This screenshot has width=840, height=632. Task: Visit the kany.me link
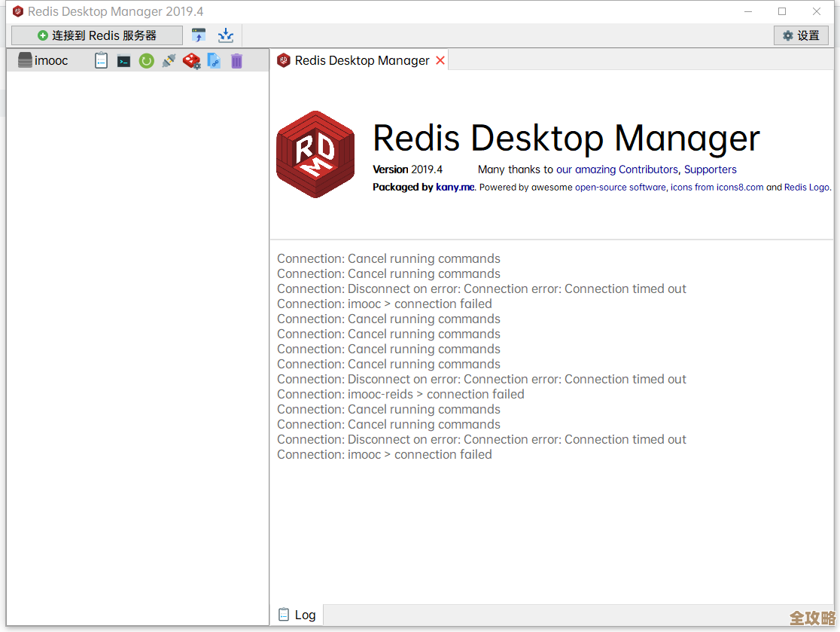(x=455, y=187)
